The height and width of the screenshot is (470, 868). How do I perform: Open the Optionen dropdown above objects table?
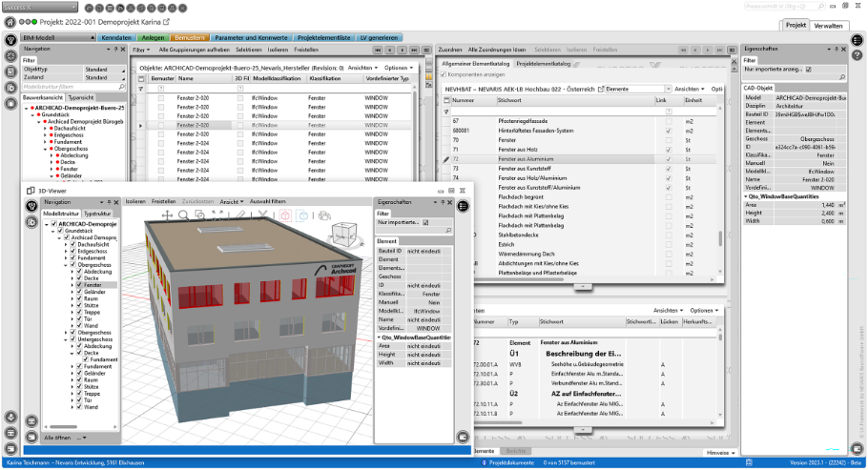coord(399,68)
